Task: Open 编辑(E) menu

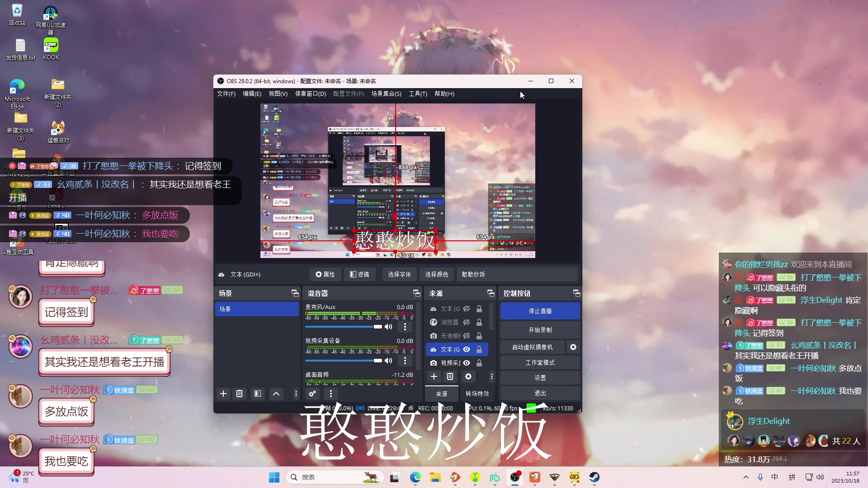Action: point(252,94)
